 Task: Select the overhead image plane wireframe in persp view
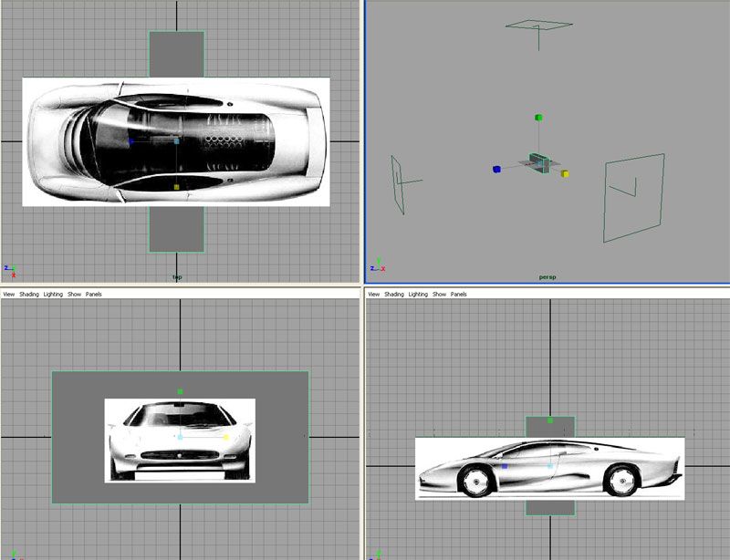click(x=539, y=26)
